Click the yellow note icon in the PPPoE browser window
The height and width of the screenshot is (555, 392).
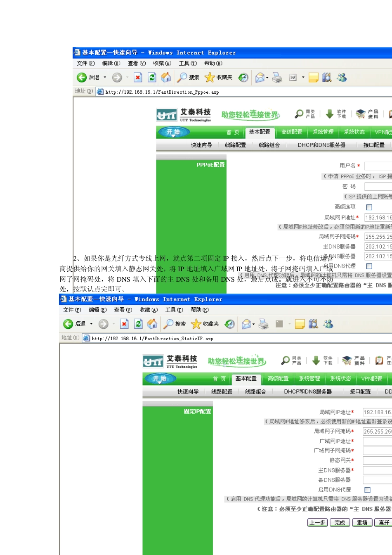[x=313, y=77]
